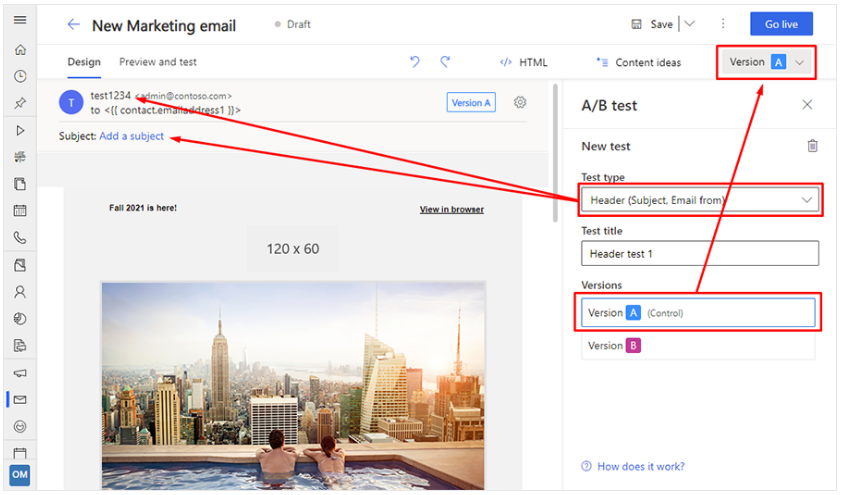Click the T sender avatar
The height and width of the screenshot is (495, 841).
click(x=71, y=102)
